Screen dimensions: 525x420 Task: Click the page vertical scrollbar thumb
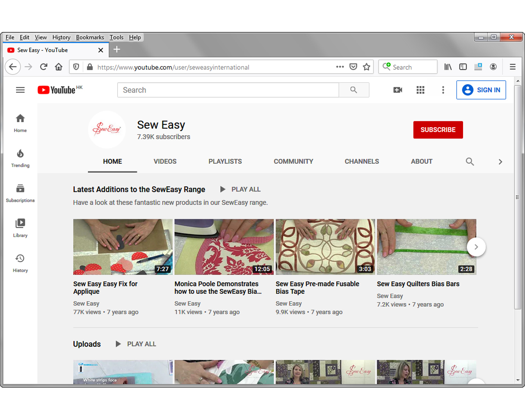click(518, 197)
